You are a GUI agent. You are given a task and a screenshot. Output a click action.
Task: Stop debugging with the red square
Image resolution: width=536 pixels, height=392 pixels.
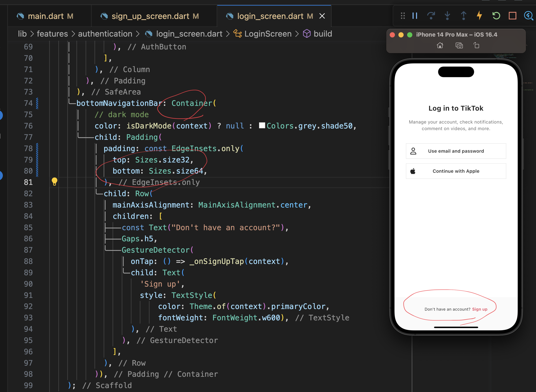point(512,16)
